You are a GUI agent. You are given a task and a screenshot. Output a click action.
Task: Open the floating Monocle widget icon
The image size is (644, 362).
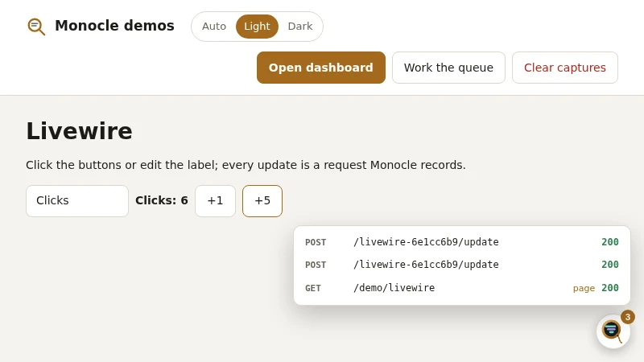613,331
